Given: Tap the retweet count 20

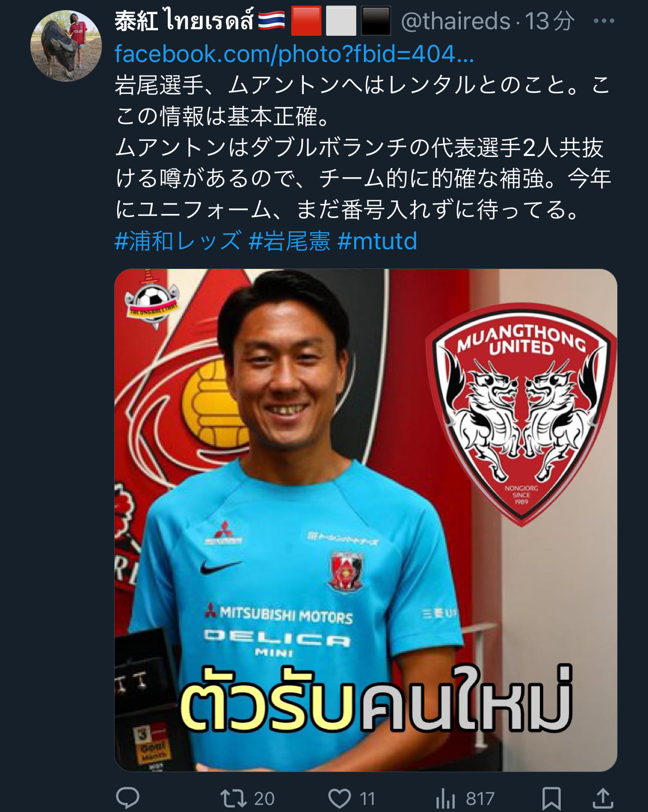Looking at the screenshot, I should point(264,798).
